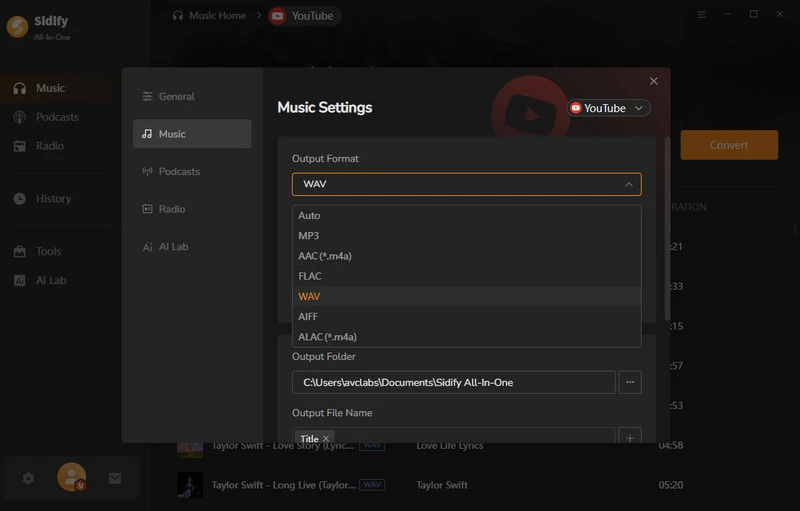Click the Output Format chevron arrow

(629, 185)
